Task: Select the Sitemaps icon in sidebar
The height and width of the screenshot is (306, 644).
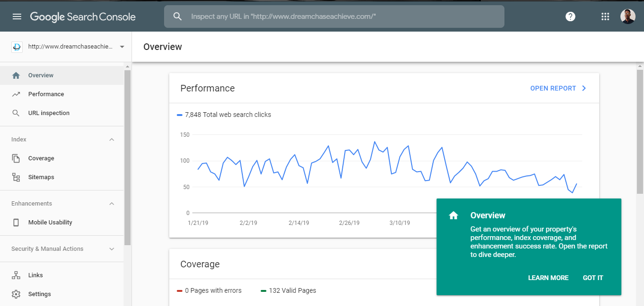Action: (17, 177)
